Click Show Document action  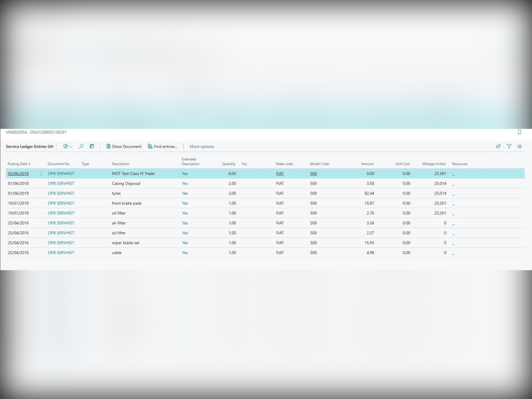click(124, 147)
